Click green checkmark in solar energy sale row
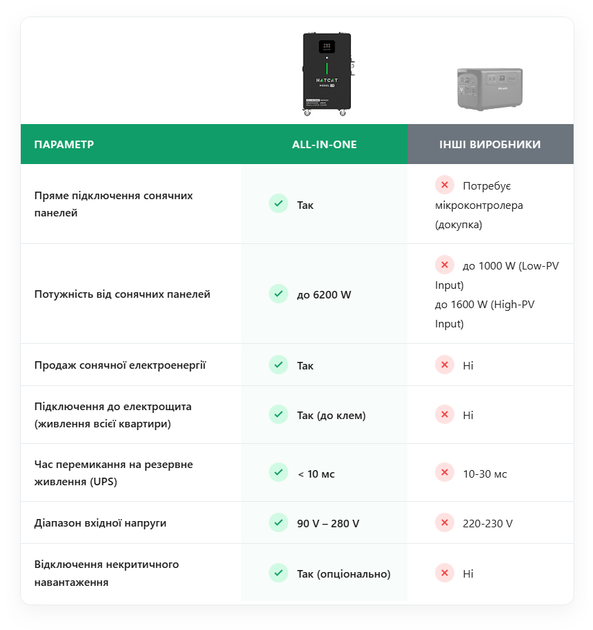Viewport: 593px width, 630px height. coord(278,365)
